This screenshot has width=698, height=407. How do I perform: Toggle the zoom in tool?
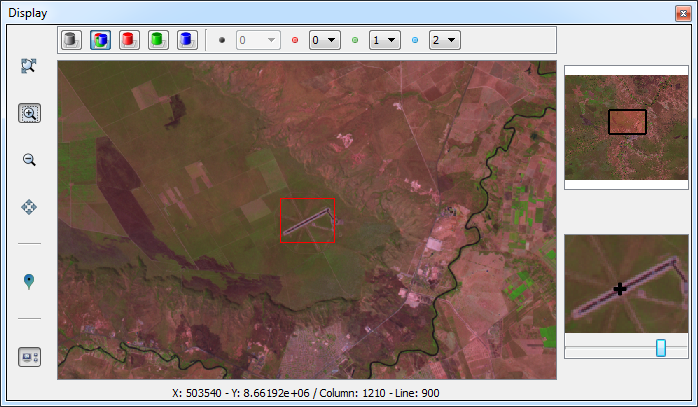click(29, 113)
